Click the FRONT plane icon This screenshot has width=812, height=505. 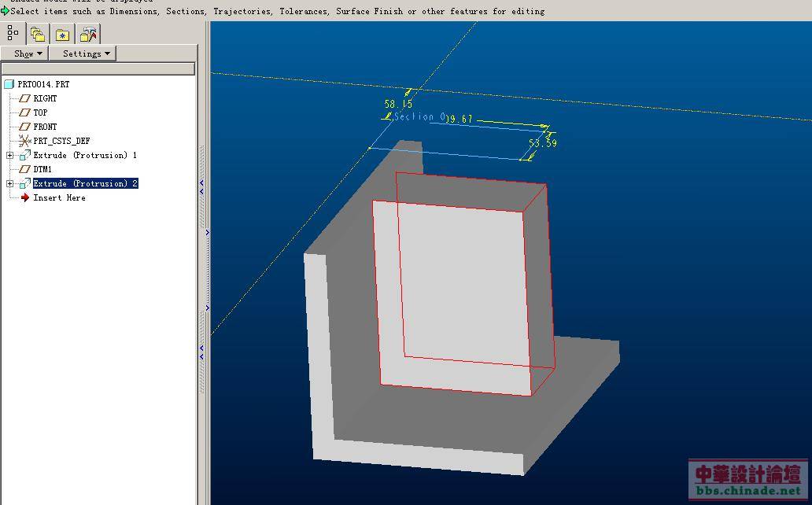[25, 127]
